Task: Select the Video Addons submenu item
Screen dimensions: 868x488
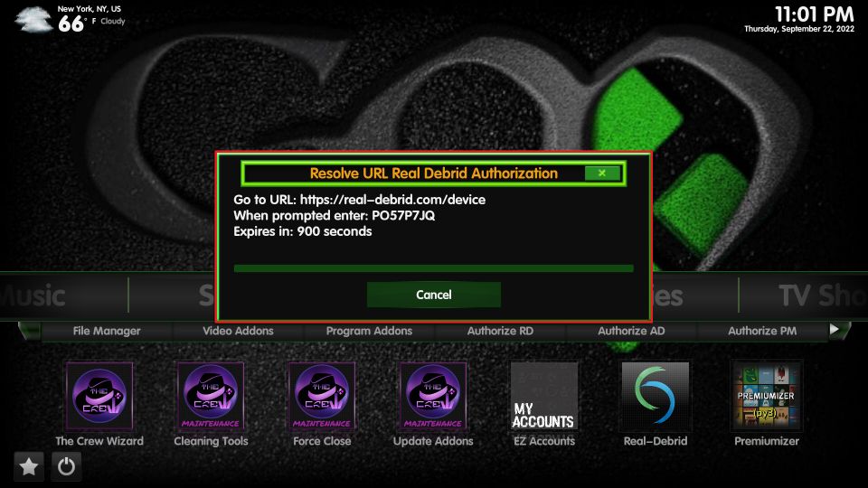Action: point(238,331)
